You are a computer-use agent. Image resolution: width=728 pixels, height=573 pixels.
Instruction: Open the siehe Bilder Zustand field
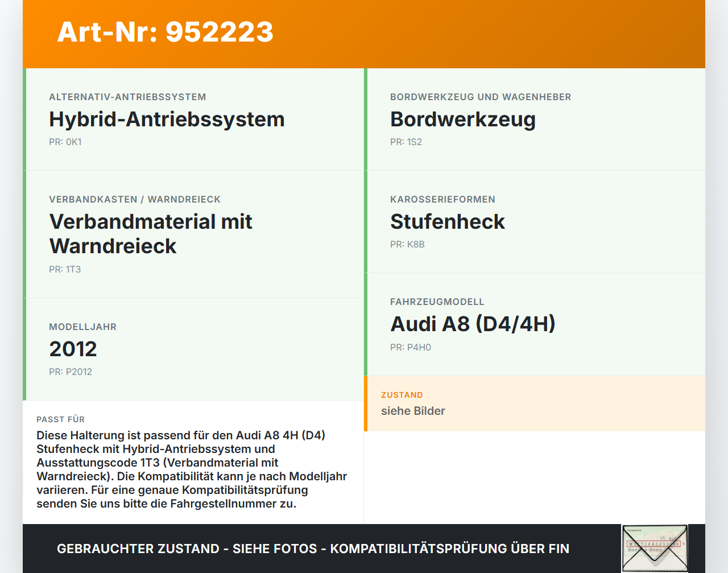coord(413,411)
